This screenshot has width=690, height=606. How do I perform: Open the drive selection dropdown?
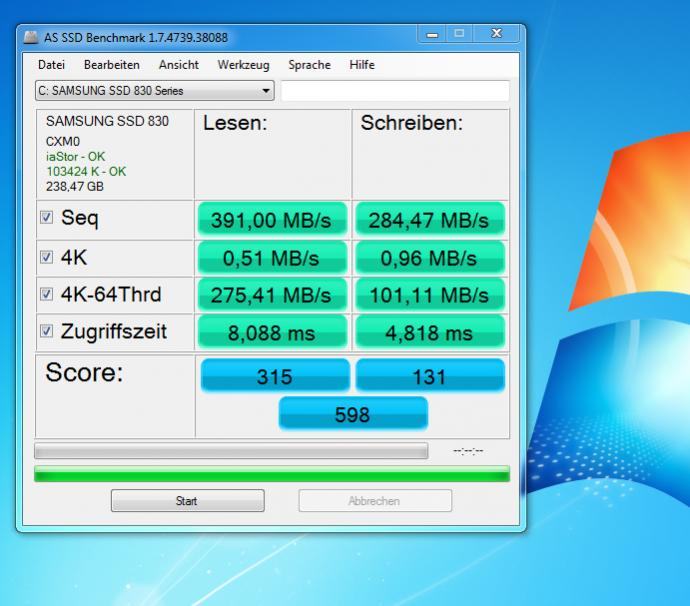point(154,91)
